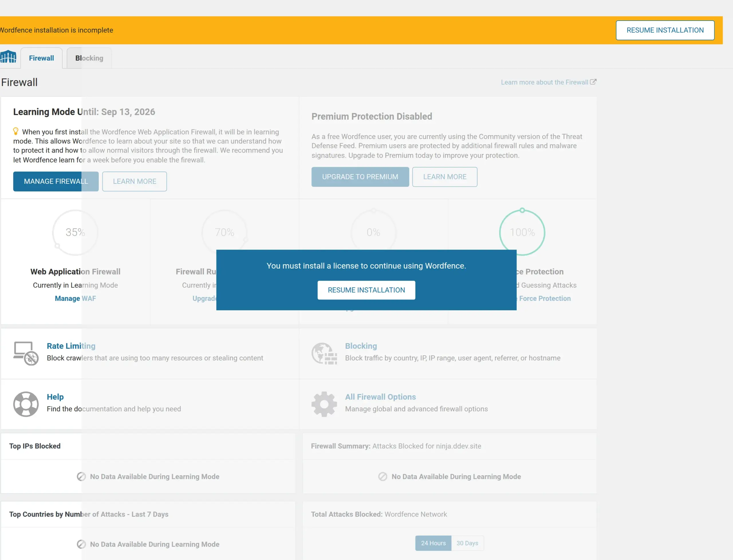The width and height of the screenshot is (733, 560).
Task: Click the Top Countries by Number of Attacks heading
Action: (x=89, y=514)
